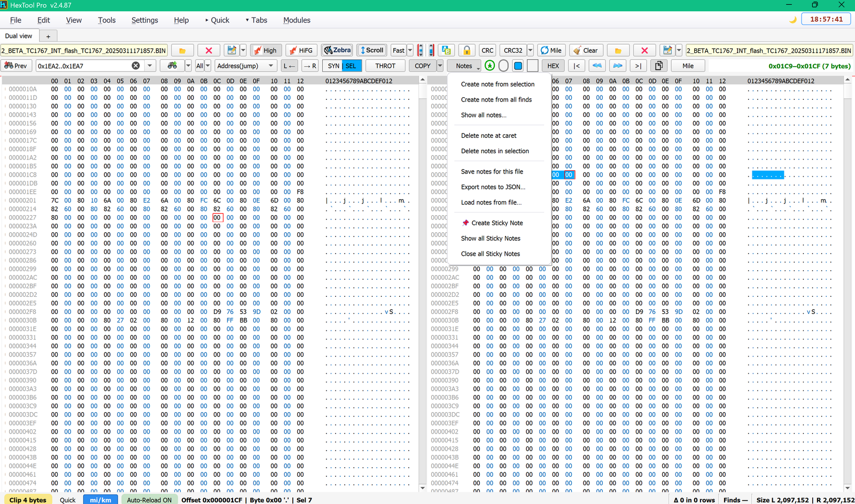Screen dimensions: 855x504
Task: Open the Modules menu
Action: click(x=297, y=20)
